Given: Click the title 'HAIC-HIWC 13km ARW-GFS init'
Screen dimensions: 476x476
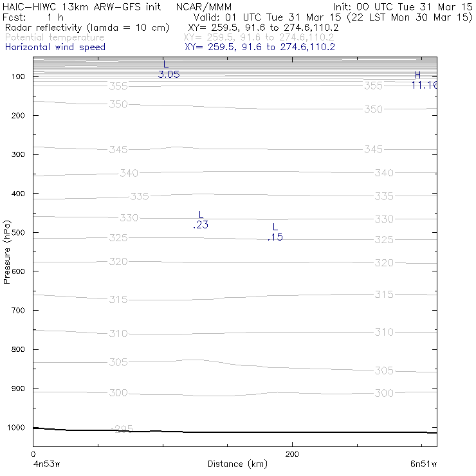Looking at the screenshot, I should click(81, 7).
